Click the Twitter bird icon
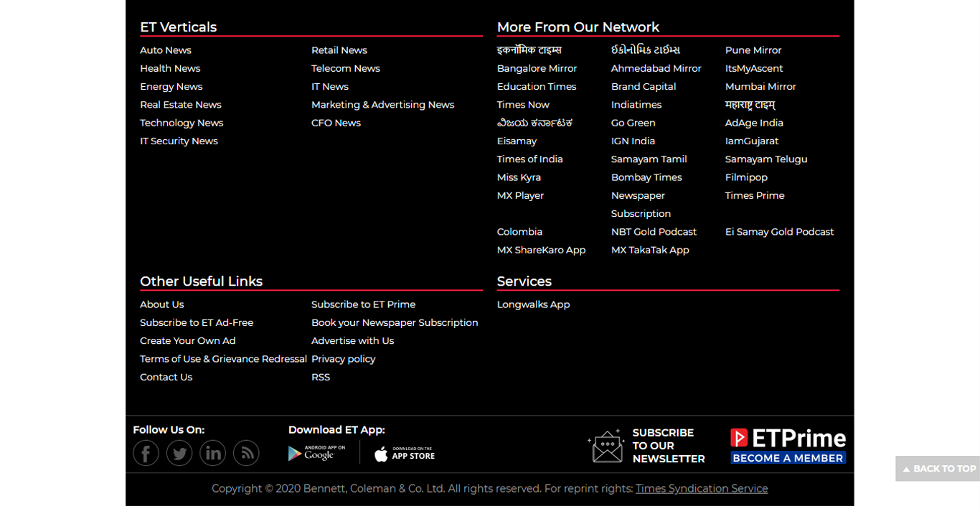This screenshot has height=509, width=980. [179, 453]
